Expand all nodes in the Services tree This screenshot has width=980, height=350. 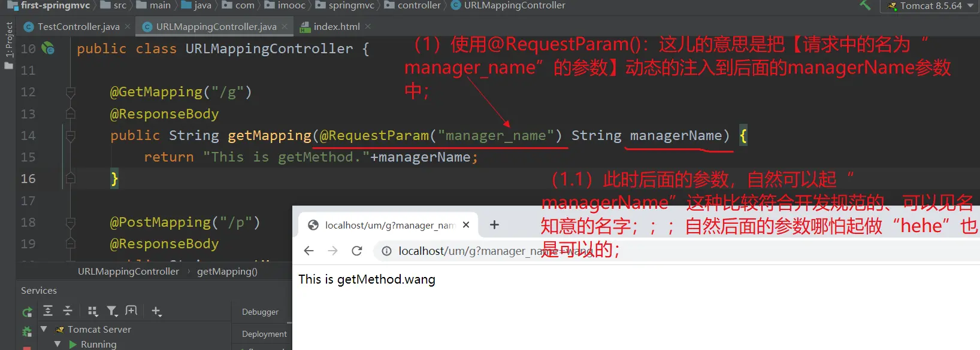click(48, 311)
